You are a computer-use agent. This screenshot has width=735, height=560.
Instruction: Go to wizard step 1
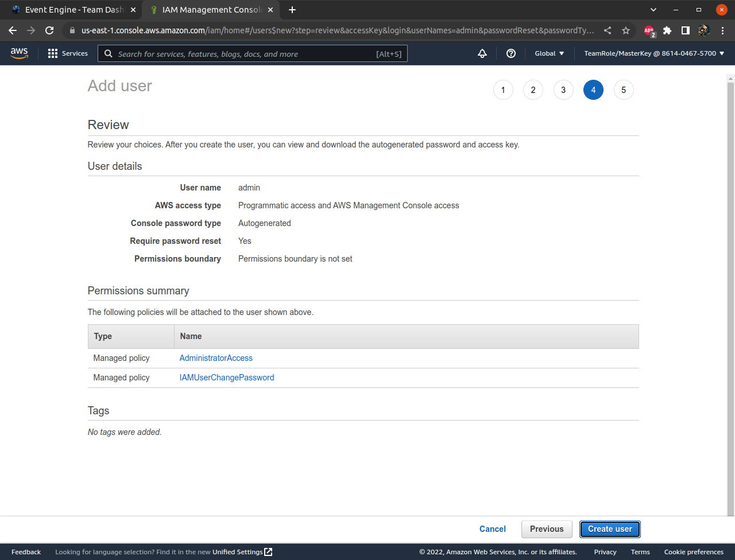tap(503, 90)
